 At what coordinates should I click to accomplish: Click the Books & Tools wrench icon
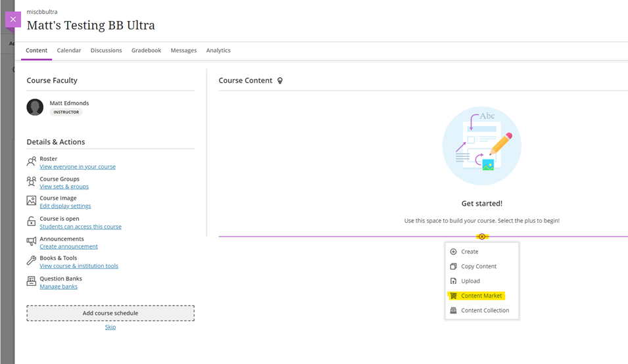[32, 260]
